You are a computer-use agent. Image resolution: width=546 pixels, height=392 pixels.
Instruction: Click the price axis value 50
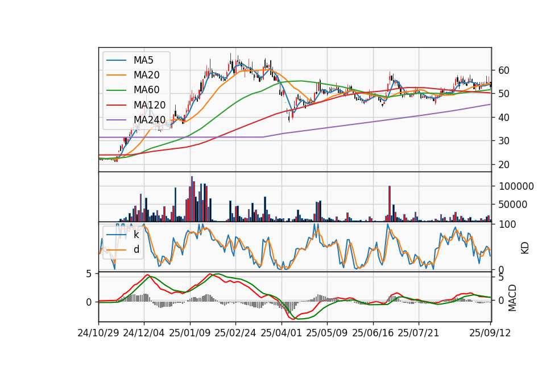pos(504,94)
